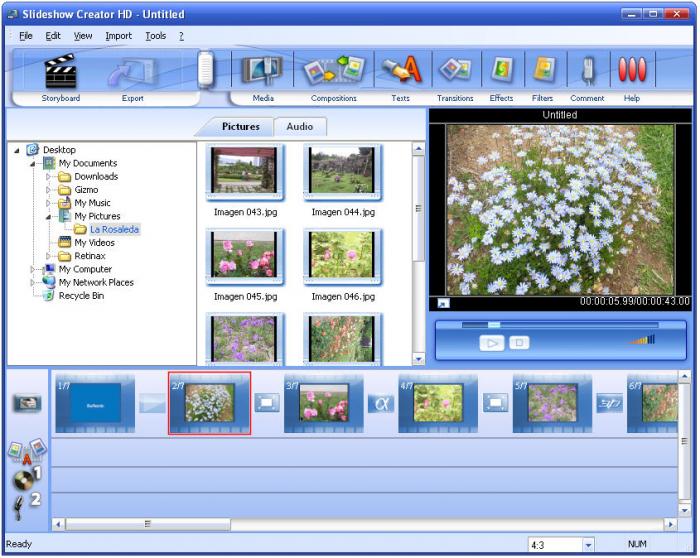This screenshot has height=558, width=700.
Task: Click transition icon between slides 5 and 6
Action: 610,404
